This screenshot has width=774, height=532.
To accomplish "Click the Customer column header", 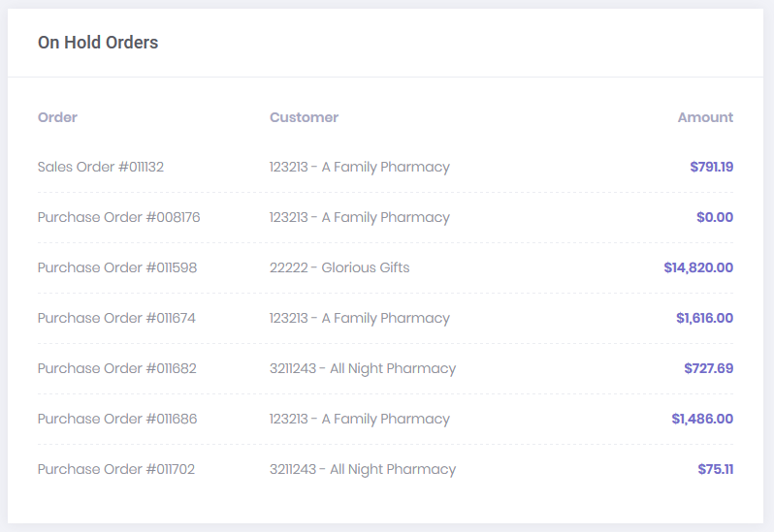I will [304, 117].
